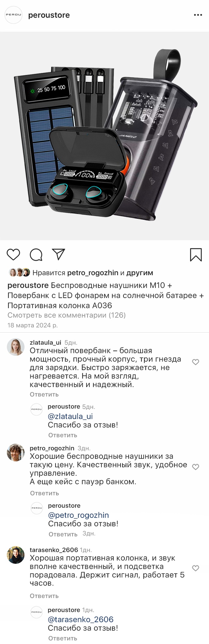
Task: Open the @tarasenko_2606 mention link
Action: coord(81,620)
